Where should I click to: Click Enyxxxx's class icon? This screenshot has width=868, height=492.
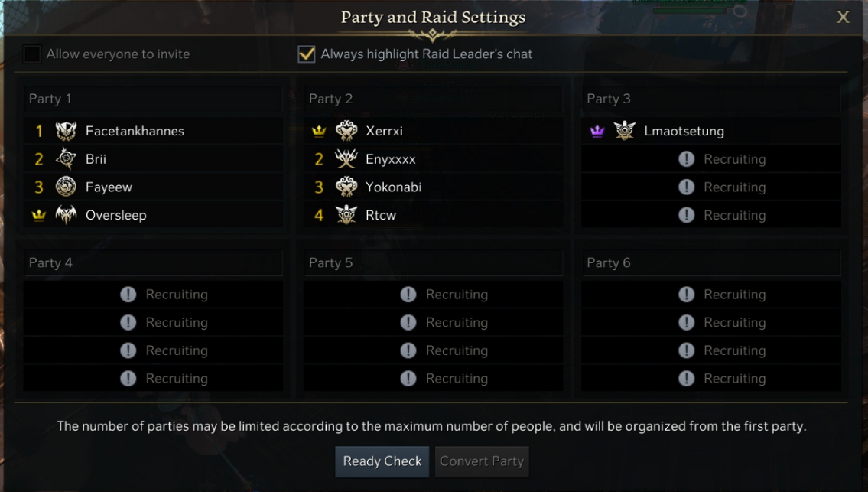(346, 159)
